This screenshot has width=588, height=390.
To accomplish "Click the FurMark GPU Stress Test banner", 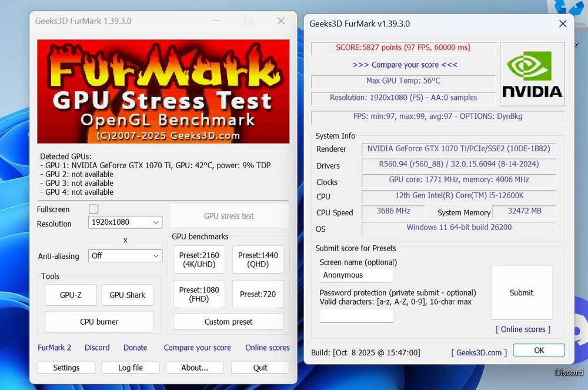I will pyautogui.click(x=163, y=92).
